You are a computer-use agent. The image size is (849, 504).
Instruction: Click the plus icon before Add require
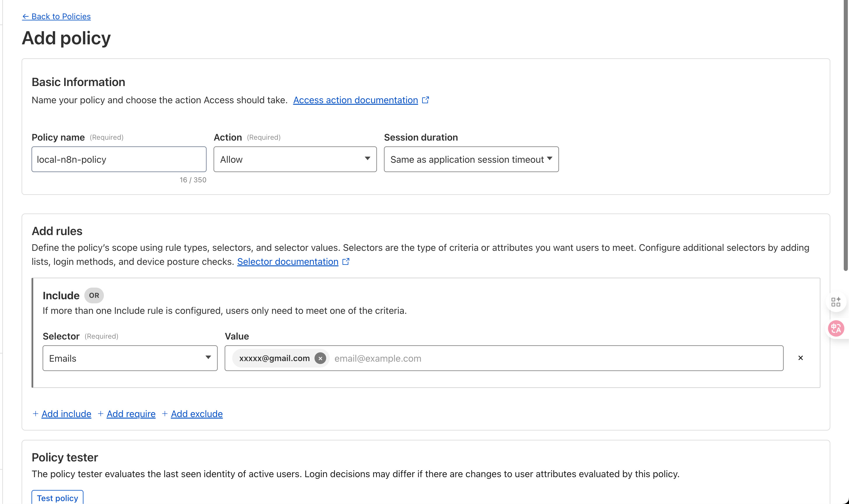[x=101, y=414]
